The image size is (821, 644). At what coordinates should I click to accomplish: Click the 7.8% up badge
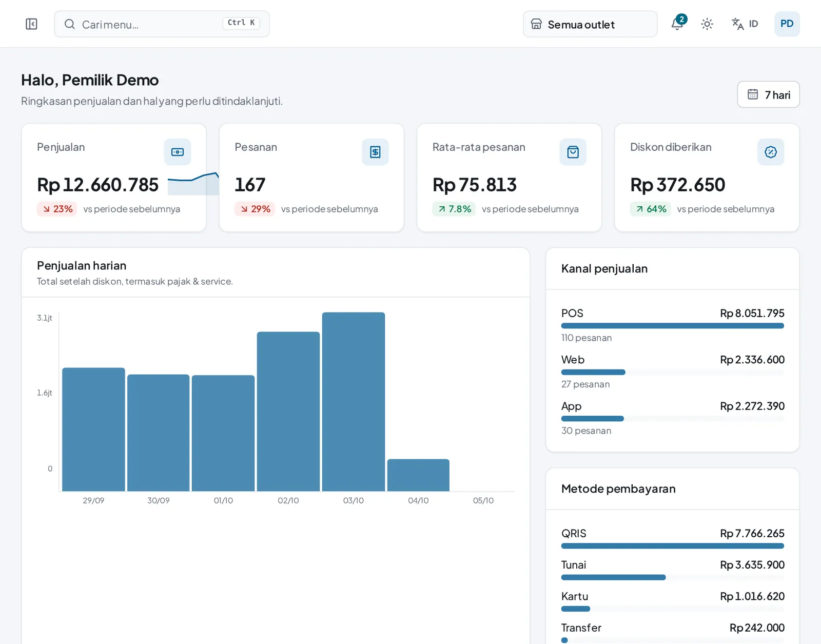click(x=454, y=209)
